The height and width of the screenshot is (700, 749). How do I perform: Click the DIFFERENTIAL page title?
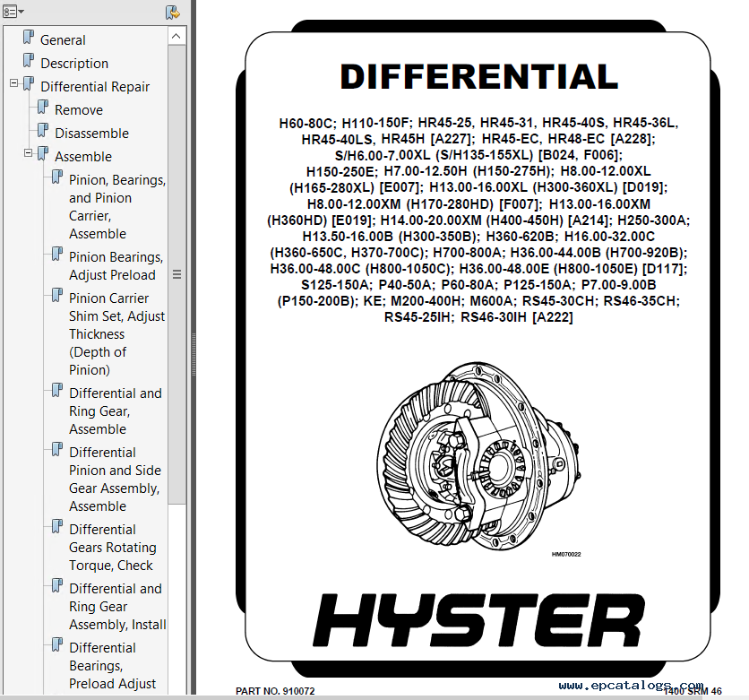479,77
